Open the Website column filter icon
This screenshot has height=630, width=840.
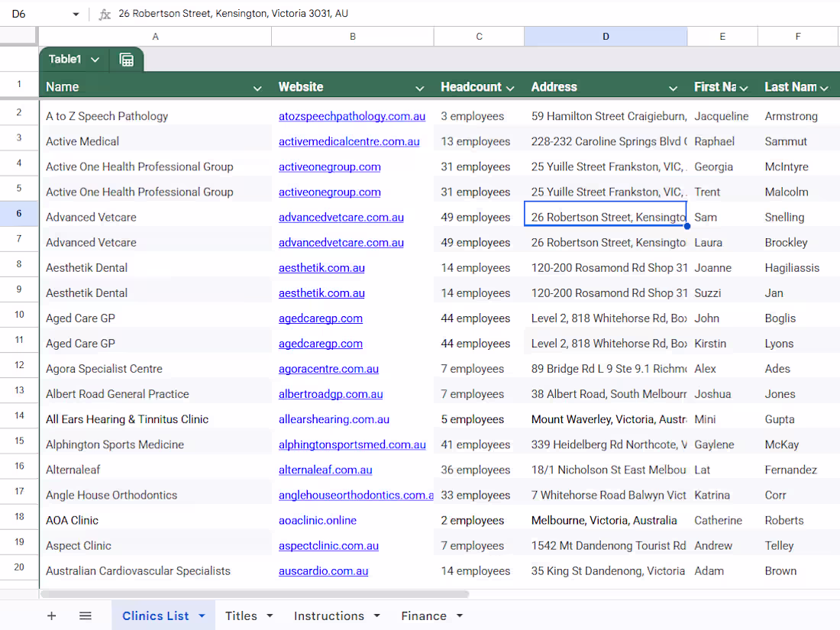click(x=419, y=87)
